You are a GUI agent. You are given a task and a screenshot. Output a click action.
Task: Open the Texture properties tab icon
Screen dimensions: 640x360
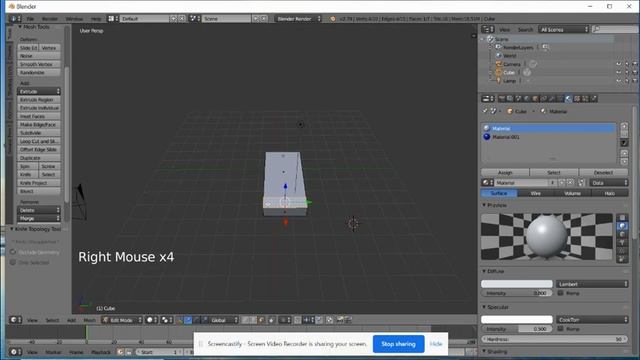[577, 99]
